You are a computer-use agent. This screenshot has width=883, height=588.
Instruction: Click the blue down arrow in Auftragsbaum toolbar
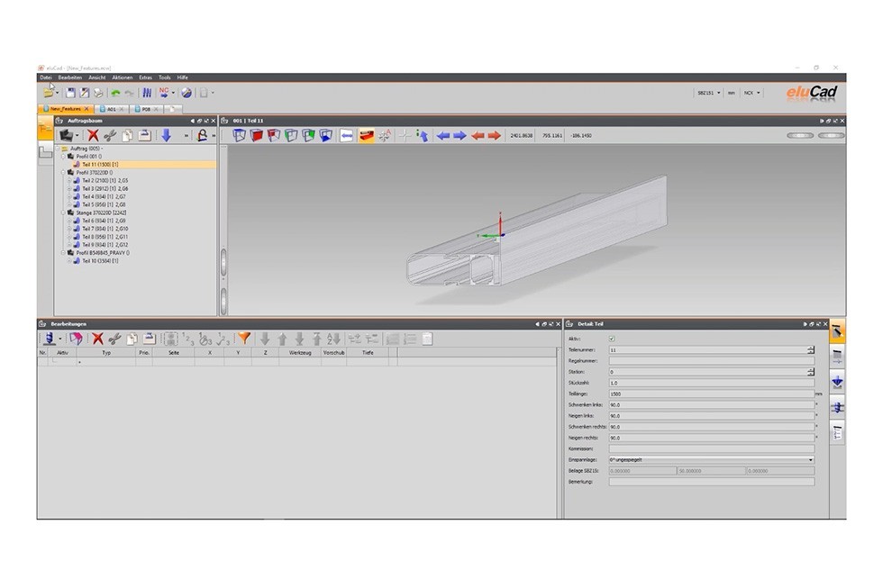[x=166, y=135]
